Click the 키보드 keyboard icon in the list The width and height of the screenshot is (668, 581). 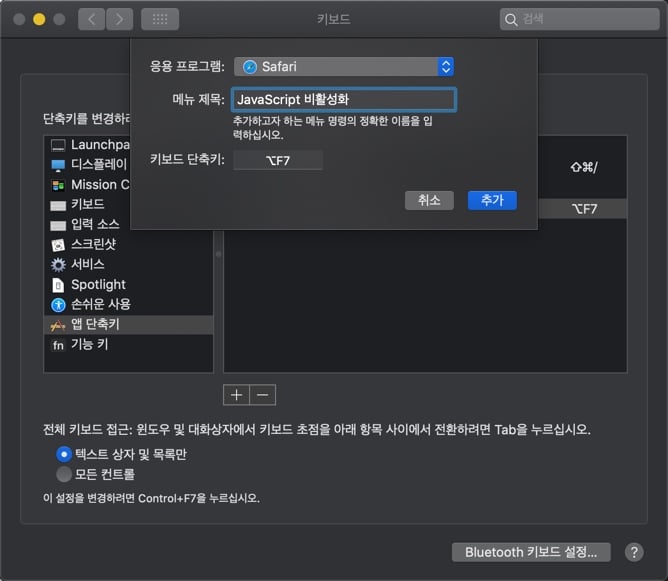[58, 206]
